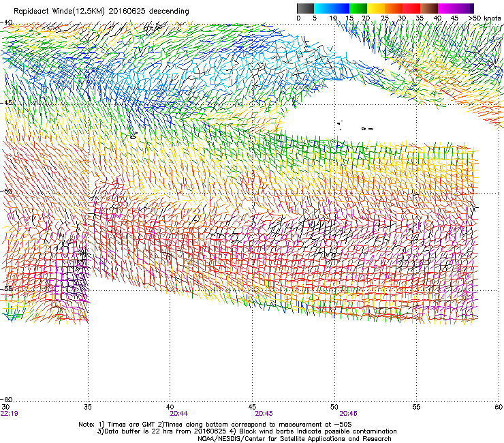The width and height of the screenshot is (504, 443).
Task: Click the note "4) Black wind barbs indicate possible contamination"
Action: 313,431
